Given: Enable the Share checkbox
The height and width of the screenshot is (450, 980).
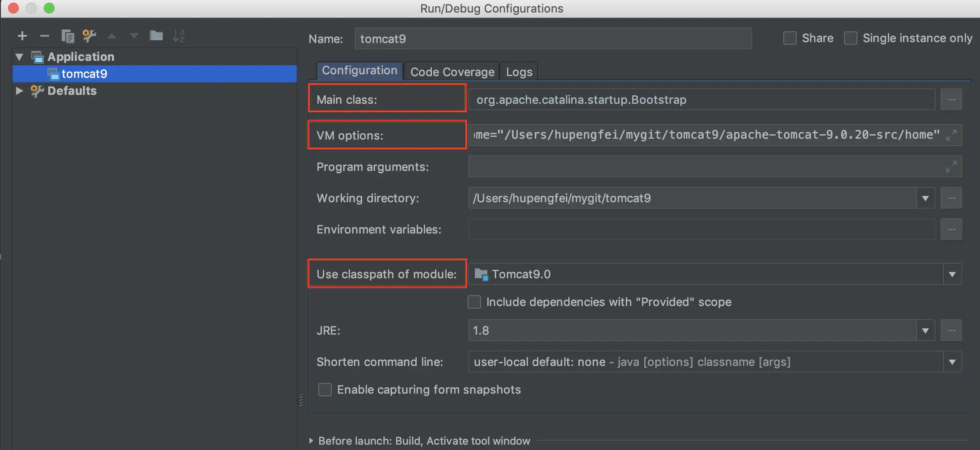Looking at the screenshot, I should [790, 38].
